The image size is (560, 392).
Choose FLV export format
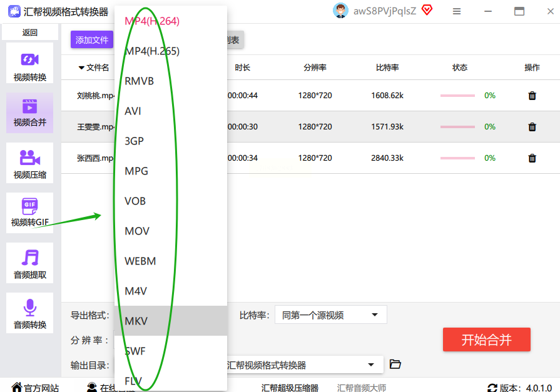pyautogui.click(x=171, y=379)
